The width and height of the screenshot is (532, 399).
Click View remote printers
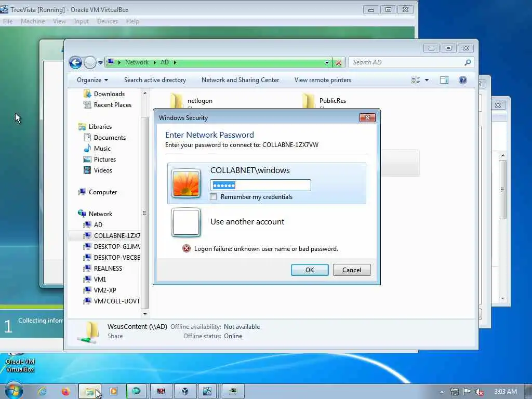323,80
